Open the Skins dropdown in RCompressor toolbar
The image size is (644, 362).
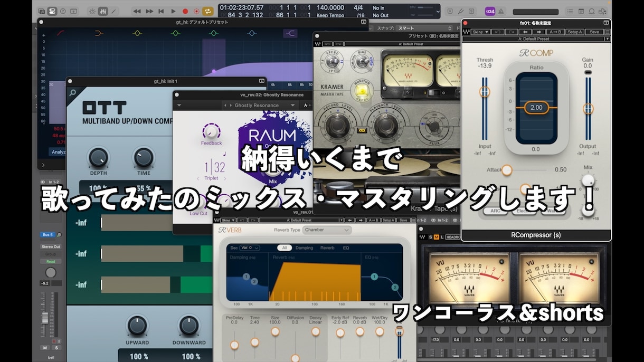[x=481, y=32]
